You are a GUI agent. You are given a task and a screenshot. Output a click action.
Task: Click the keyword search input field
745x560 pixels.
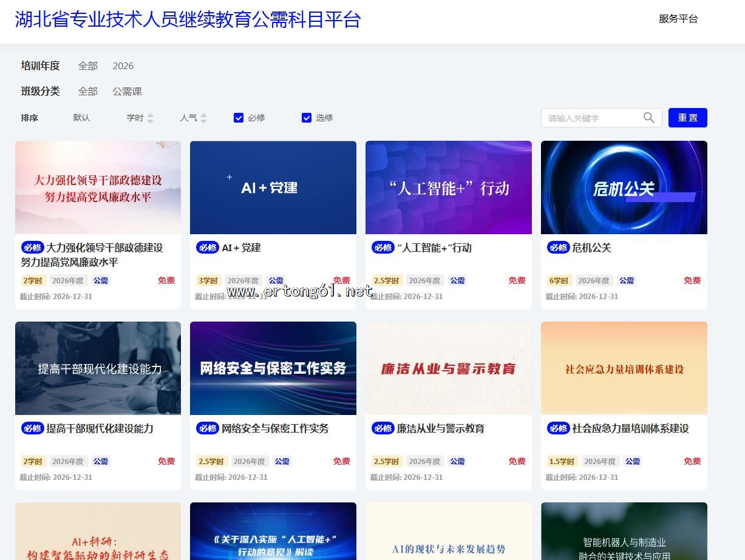tap(592, 118)
